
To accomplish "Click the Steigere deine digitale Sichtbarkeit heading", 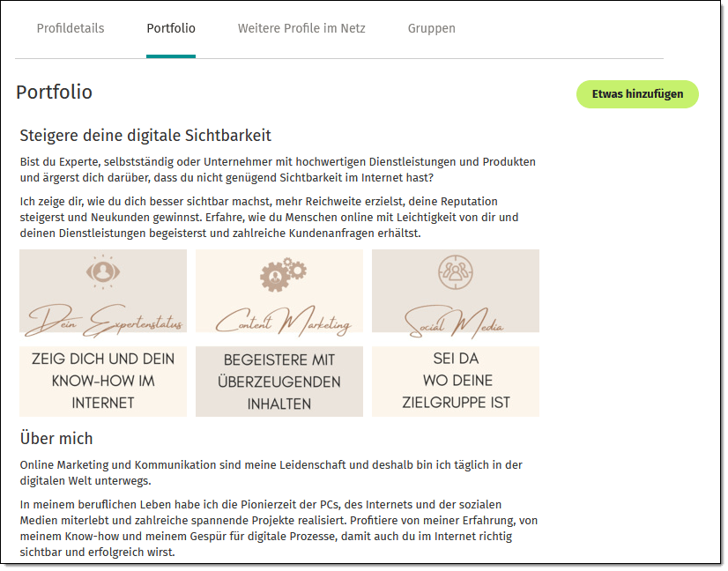I will click(x=145, y=135).
